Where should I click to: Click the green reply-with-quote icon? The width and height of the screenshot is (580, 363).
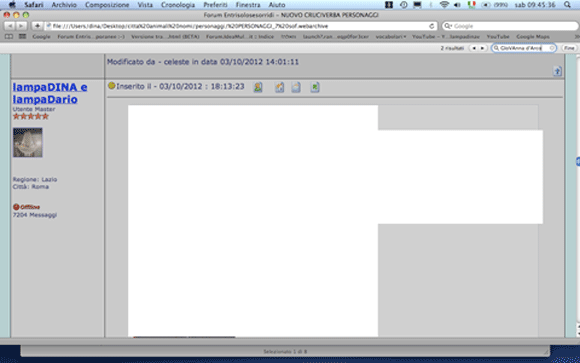[x=315, y=87]
